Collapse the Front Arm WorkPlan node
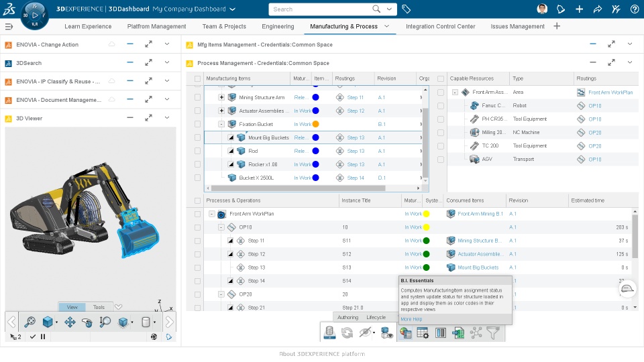The width and height of the screenshot is (644, 362). point(212,214)
